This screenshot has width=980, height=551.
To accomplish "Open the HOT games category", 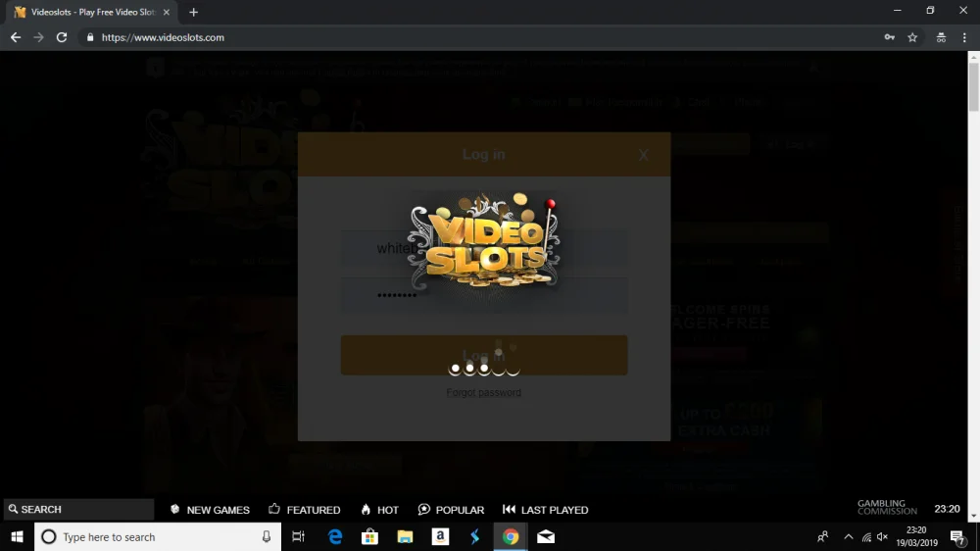I will coord(380,510).
